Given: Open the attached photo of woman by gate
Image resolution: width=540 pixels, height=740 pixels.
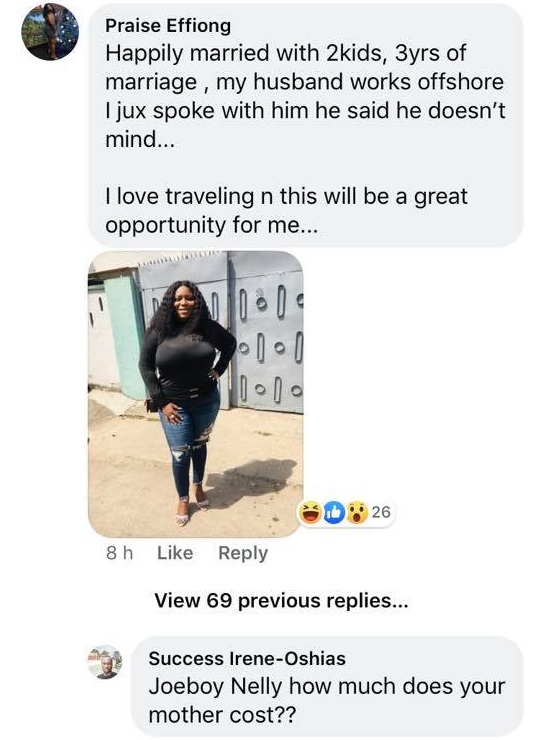Looking at the screenshot, I should click(195, 394).
